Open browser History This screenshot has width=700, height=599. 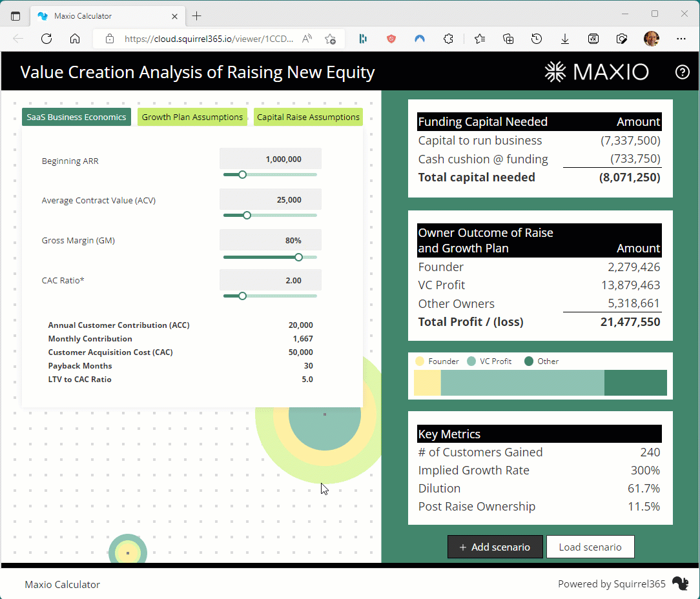pyautogui.click(x=536, y=39)
